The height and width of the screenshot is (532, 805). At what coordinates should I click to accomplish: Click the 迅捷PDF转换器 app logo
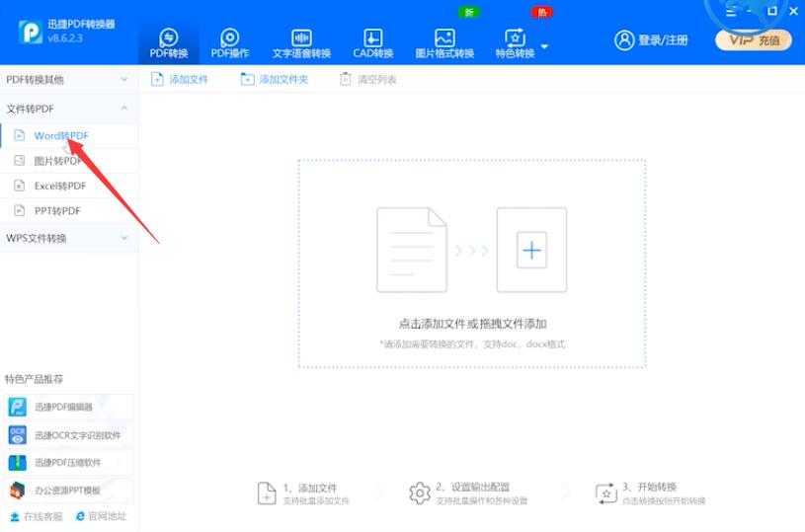[x=31, y=32]
